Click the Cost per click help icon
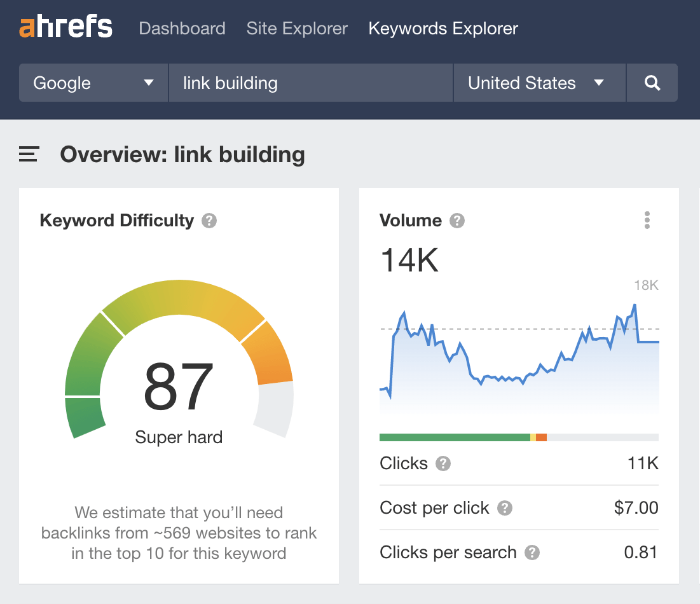This screenshot has width=700, height=604. [504, 508]
